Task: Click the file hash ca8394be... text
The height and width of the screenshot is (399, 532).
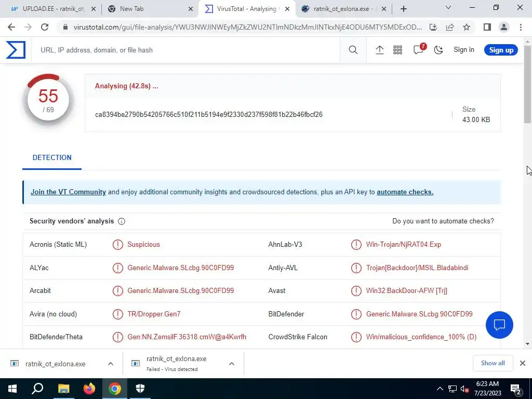Action: (209, 115)
